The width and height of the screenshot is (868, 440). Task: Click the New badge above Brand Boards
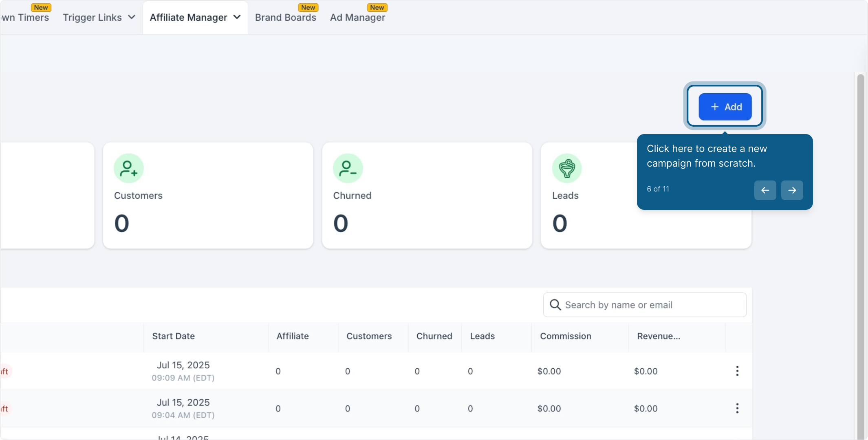pos(308,7)
